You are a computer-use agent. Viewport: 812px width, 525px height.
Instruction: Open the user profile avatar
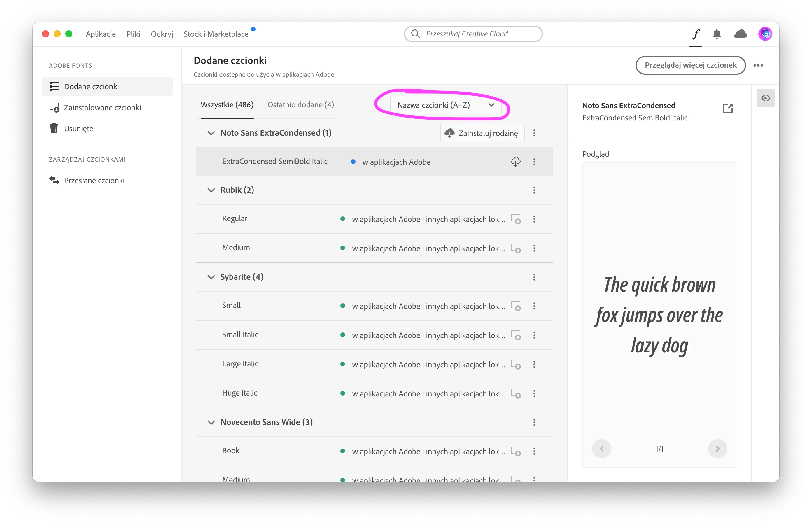coord(765,34)
